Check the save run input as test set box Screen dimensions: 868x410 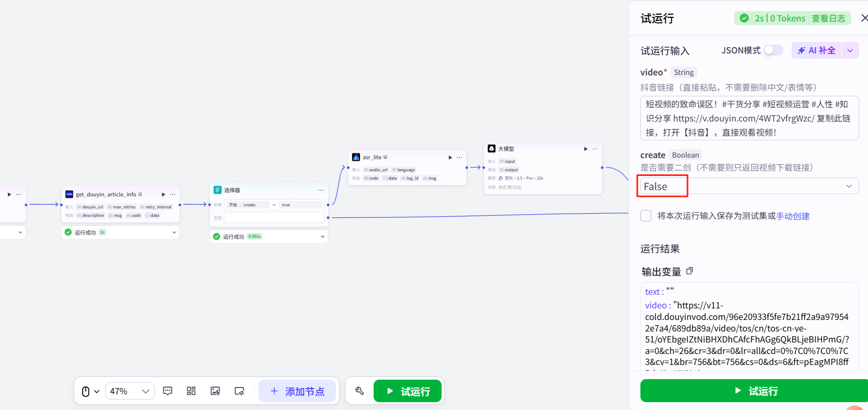pyautogui.click(x=646, y=216)
